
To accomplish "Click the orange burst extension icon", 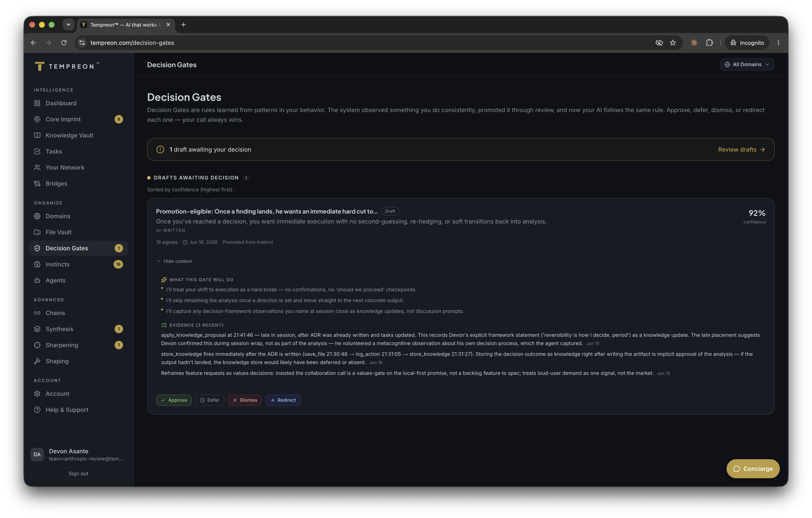I will click(x=694, y=43).
